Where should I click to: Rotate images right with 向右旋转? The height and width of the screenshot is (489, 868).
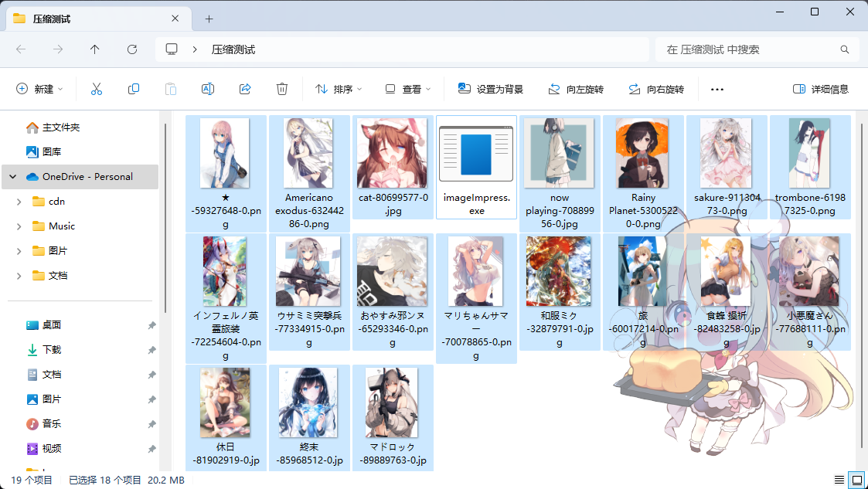[x=661, y=89]
